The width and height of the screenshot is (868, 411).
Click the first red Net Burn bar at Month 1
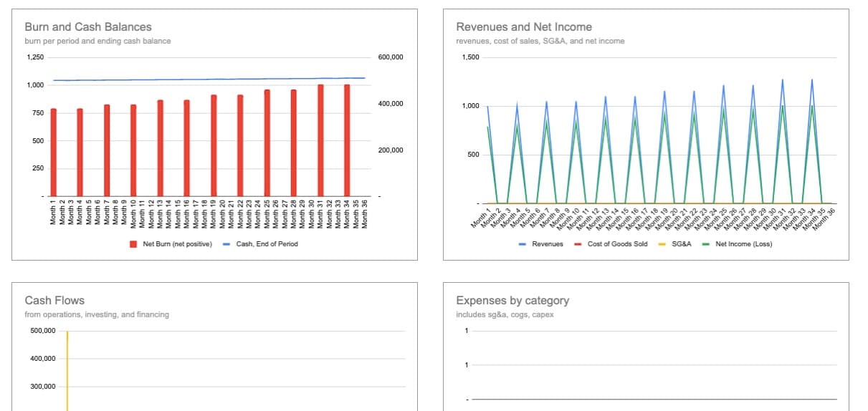click(53, 152)
